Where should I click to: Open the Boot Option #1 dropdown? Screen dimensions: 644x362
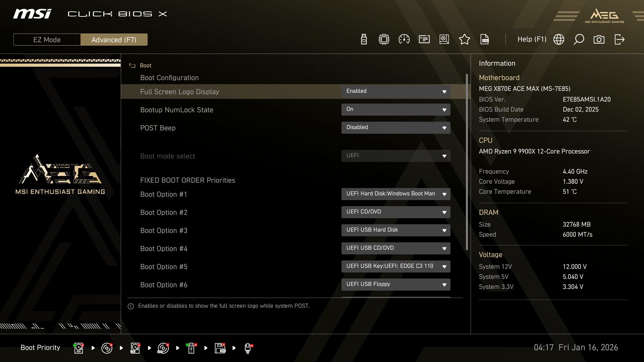coord(396,194)
